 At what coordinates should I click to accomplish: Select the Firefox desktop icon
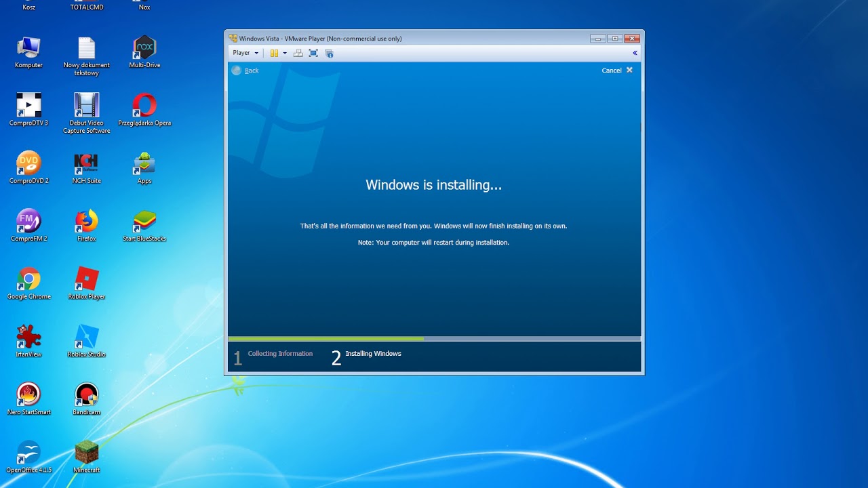[87, 226]
